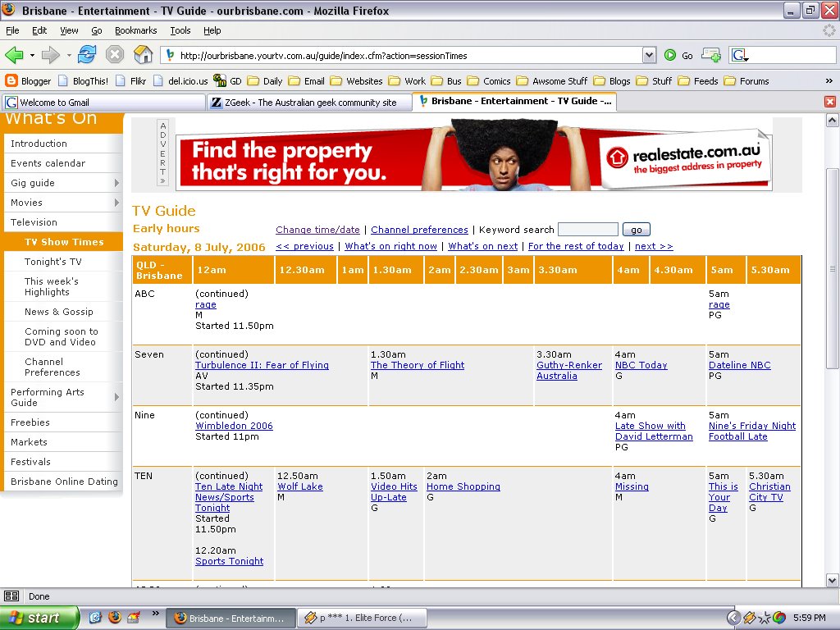The image size is (840, 630).
Task: Open the File menu
Action: (x=12, y=30)
